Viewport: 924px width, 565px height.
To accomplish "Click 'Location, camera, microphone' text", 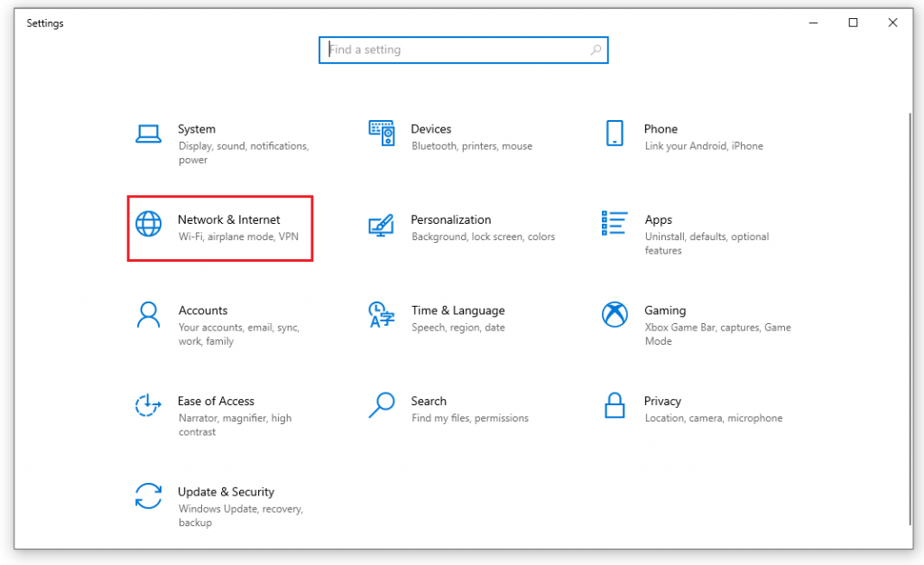I will tap(714, 418).
